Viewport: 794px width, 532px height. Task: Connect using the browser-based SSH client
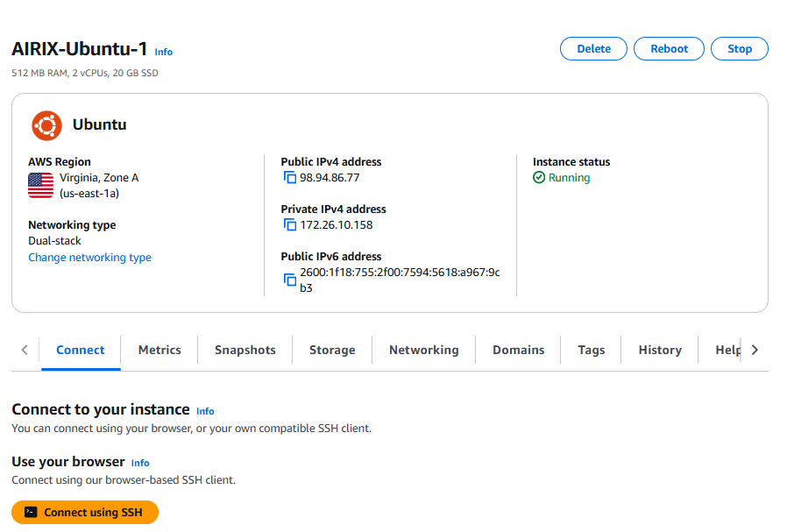click(x=84, y=512)
